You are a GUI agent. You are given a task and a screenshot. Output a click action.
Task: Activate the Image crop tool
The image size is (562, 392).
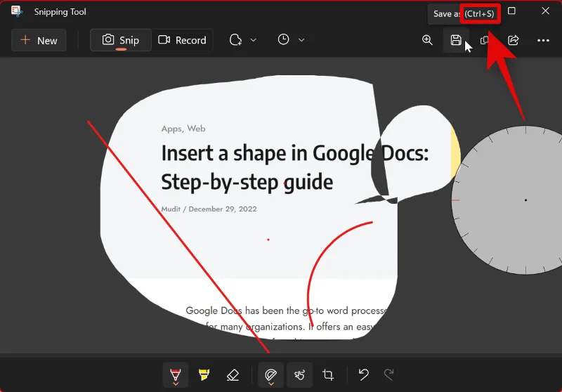328,375
